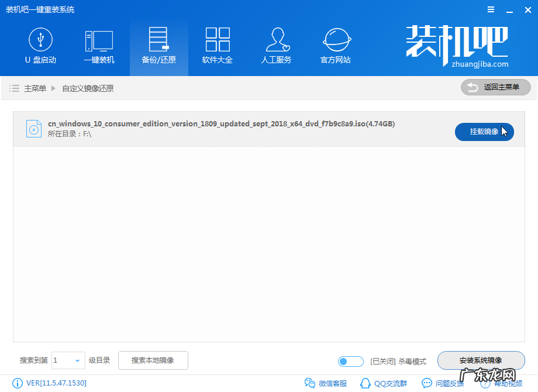Click 帮助视频 help video link
Image resolution: width=538 pixels, height=392 pixels.
502,383
